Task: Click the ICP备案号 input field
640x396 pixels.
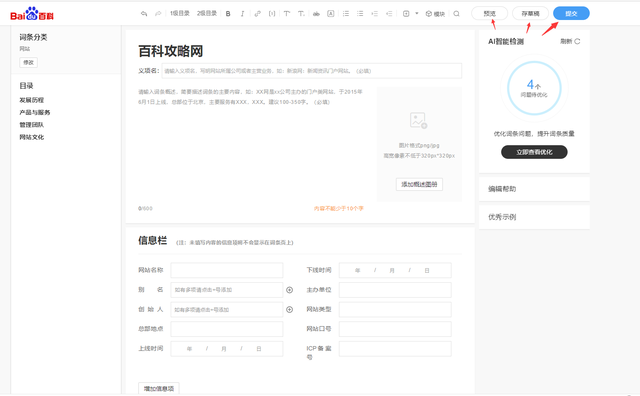Action: click(395, 349)
